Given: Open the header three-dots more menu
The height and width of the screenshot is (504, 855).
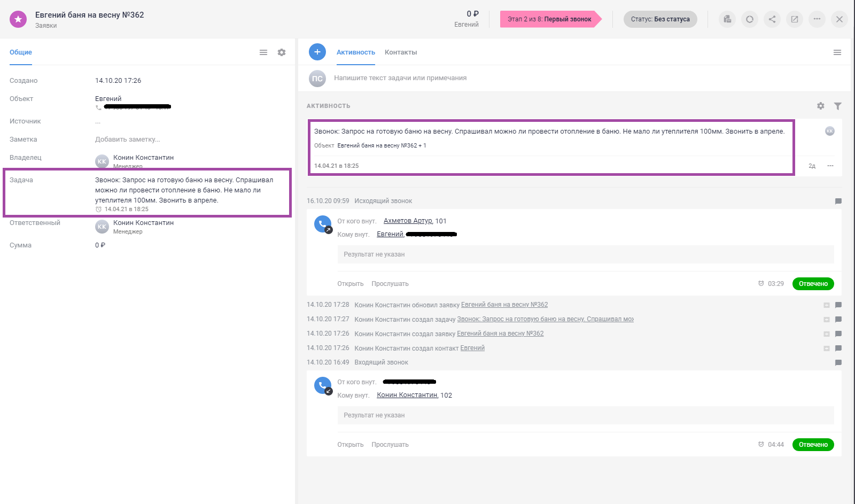Looking at the screenshot, I should pyautogui.click(x=817, y=19).
